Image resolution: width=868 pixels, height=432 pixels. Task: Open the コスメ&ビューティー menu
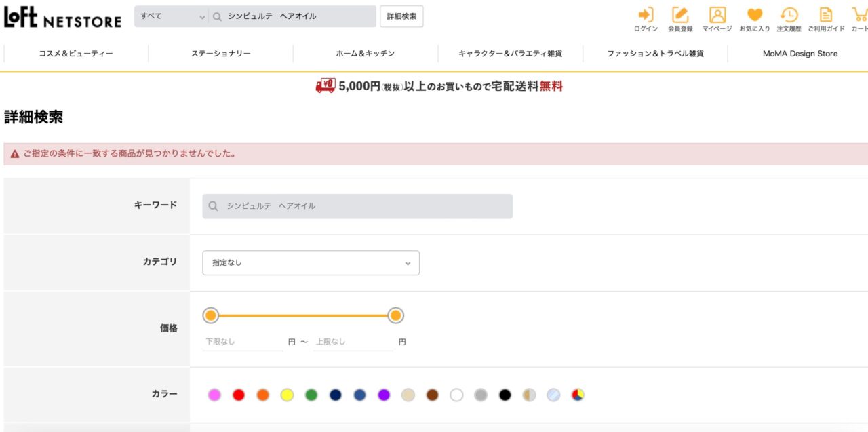click(76, 54)
